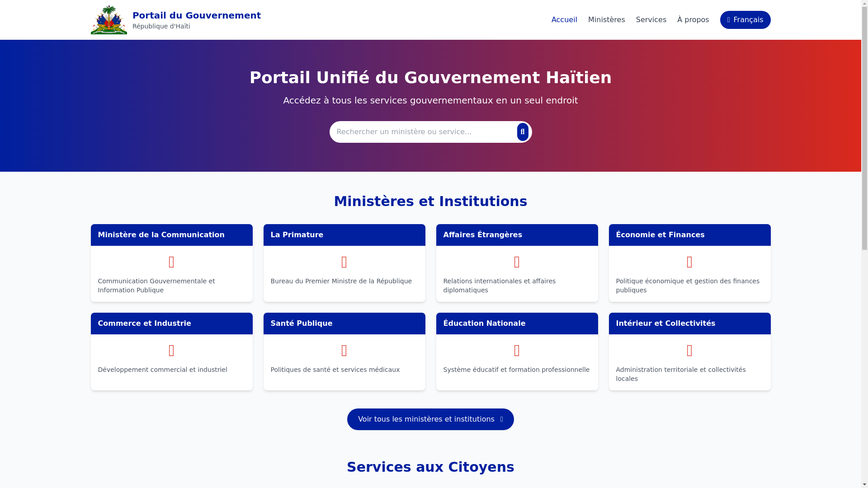The height and width of the screenshot is (488, 868).
Task: Open Ministère de la Communication header
Action: pyautogui.click(x=171, y=235)
